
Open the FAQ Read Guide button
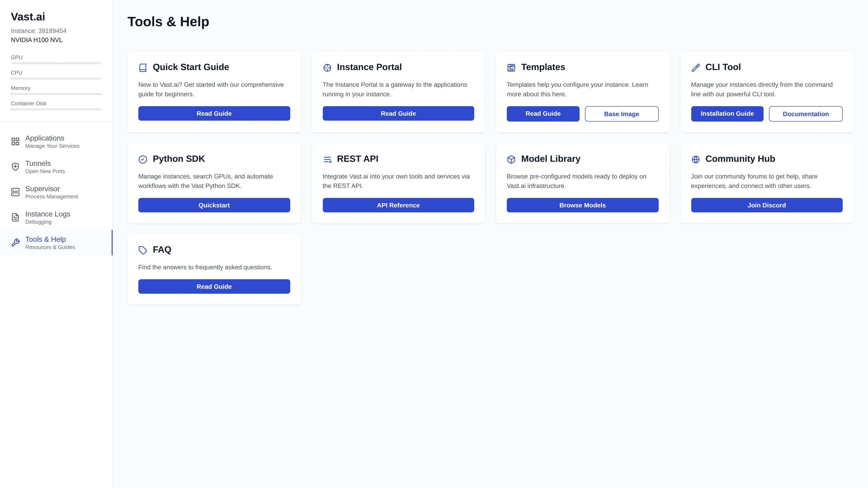(214, 287)
